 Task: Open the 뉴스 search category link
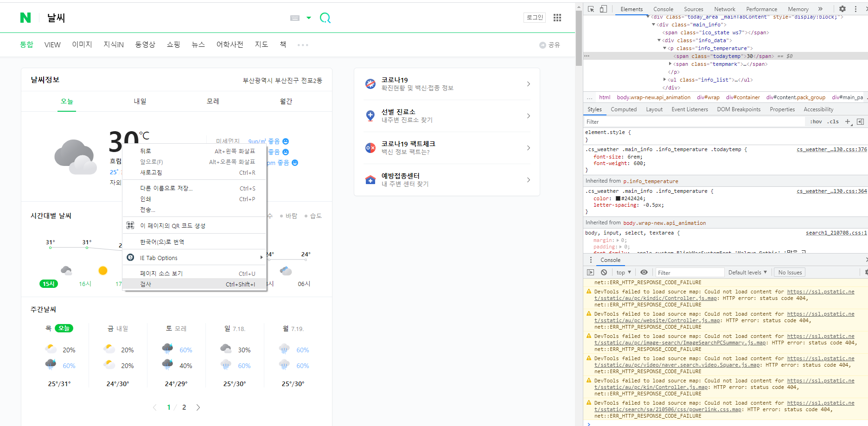tap(198, 45)
